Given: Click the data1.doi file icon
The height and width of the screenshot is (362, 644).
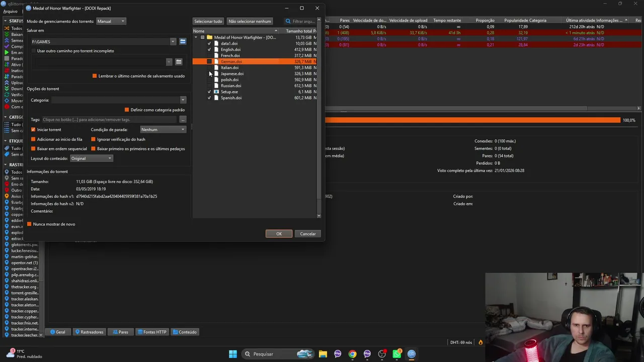Looking at the screenshot, I should click(216, 43).
